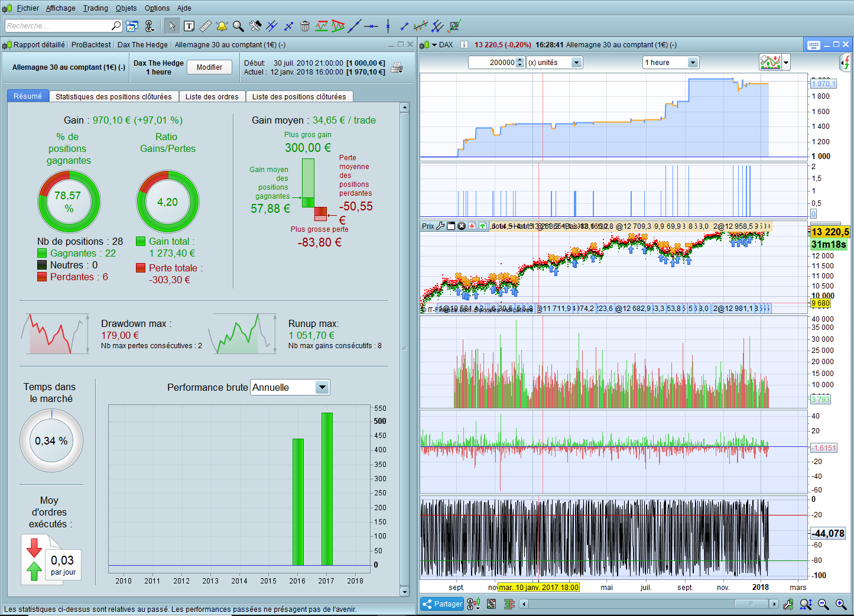The height and width of the screenshot is (616, 854).
Task: Create an alert with the bell icon
Action: pyautogui.click(x=222, y=26)
